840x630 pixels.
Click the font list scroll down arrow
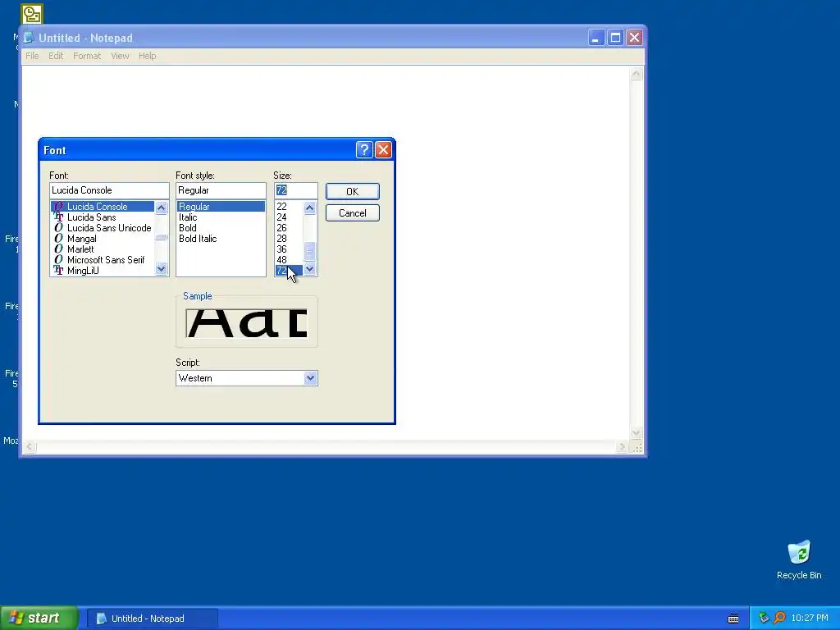[162, 269]
